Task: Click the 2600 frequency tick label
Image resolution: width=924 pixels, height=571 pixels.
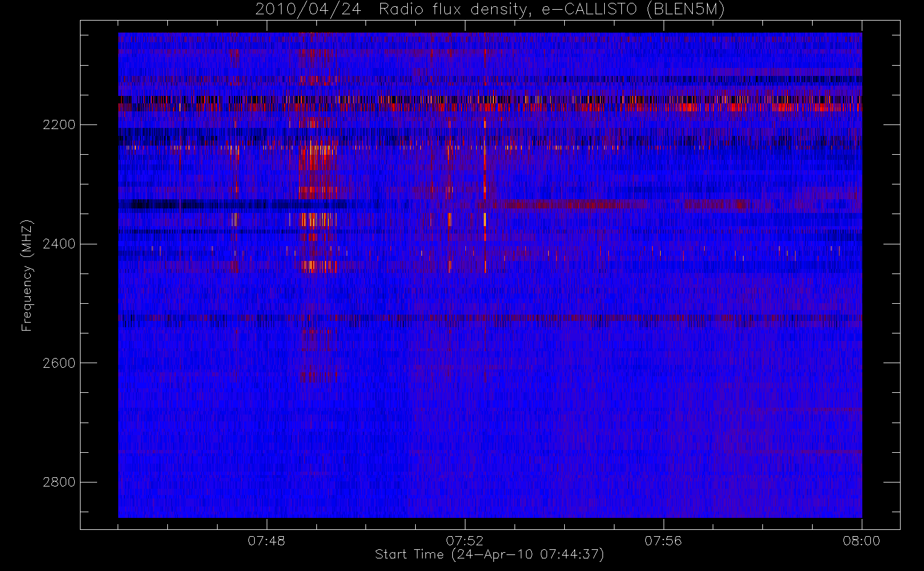Action: [59, 363]
